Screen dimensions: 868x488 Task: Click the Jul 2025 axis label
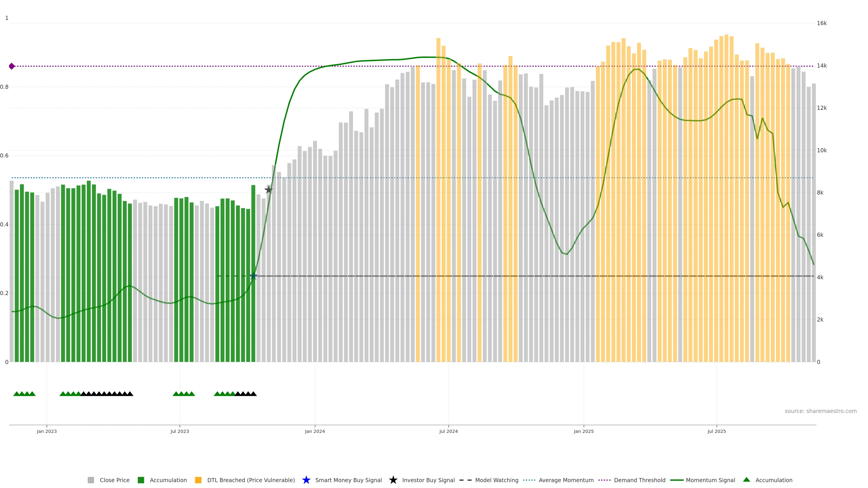(716, 431)
